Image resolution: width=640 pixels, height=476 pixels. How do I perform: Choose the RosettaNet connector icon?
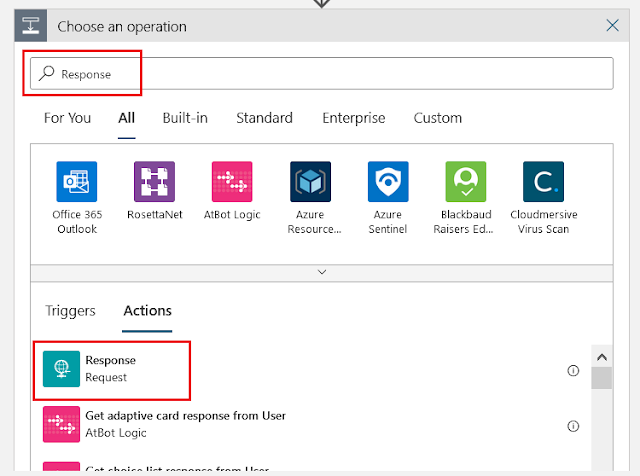154,182
